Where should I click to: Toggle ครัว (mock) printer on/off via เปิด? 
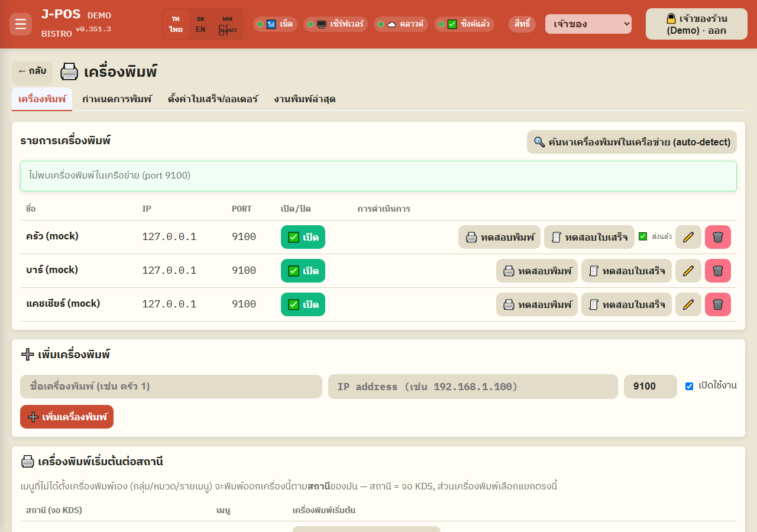pyautogui.click(x=303, y=237)
